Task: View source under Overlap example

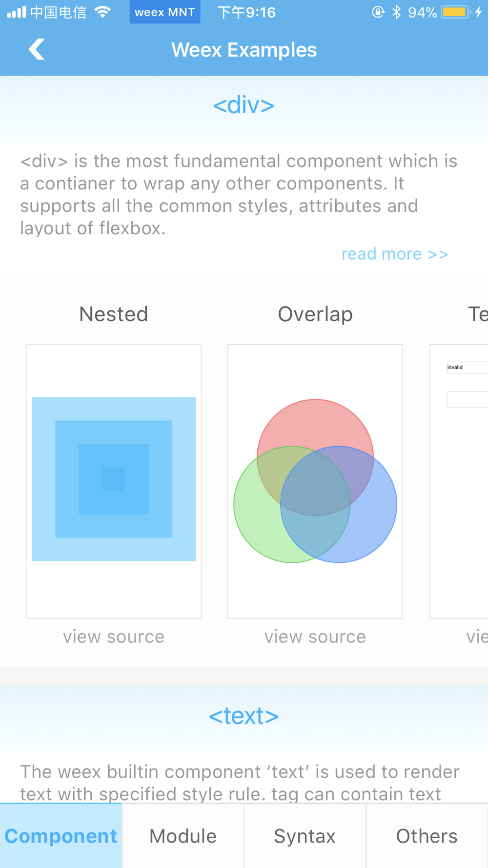Action: (315, 637)
